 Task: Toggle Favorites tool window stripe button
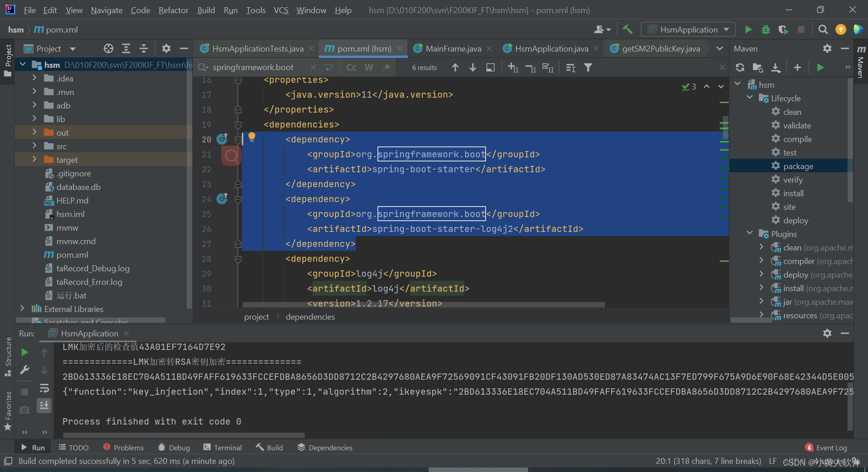point(8,411)
